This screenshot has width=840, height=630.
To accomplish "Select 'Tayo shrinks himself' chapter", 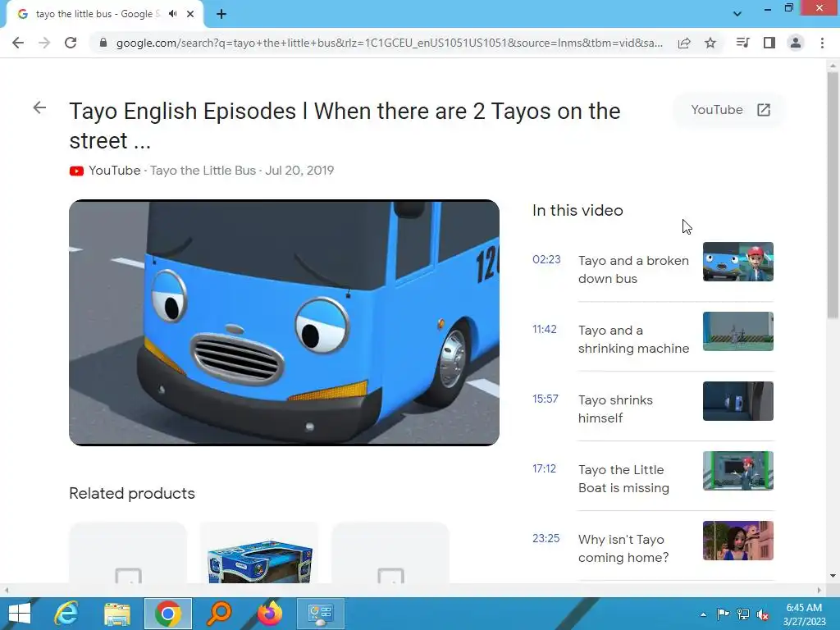I will [x=615, y=409].
